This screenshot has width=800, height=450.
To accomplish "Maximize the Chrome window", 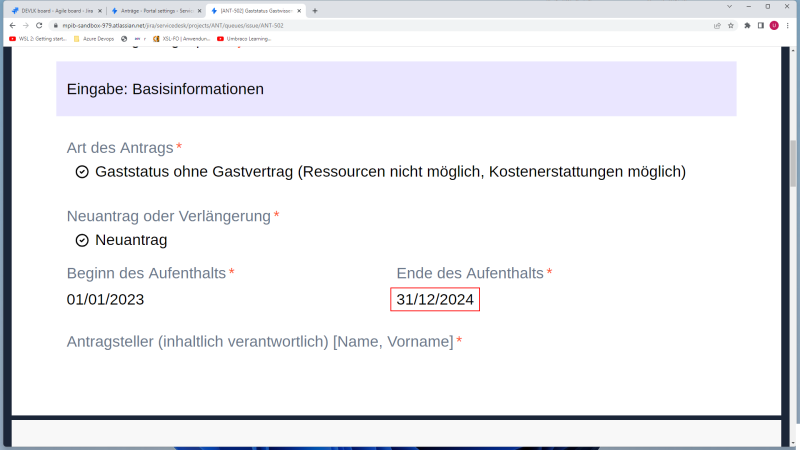I will pos(768,7).
